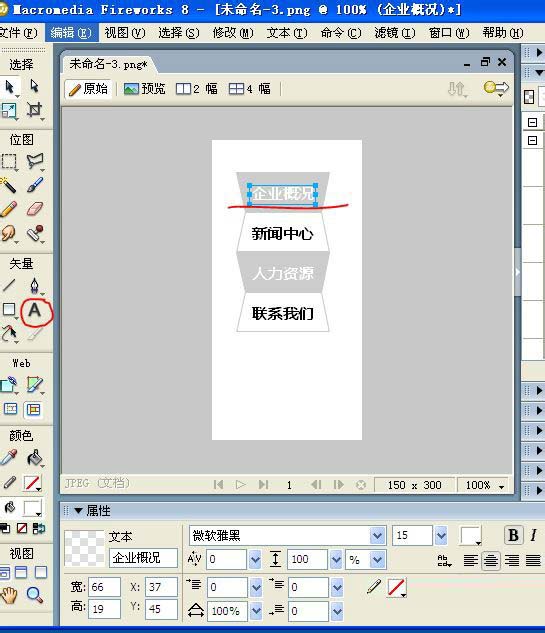The image size is (545, 633).
Task: Toggle bold text formatting
Action: [x=514, y=535]
